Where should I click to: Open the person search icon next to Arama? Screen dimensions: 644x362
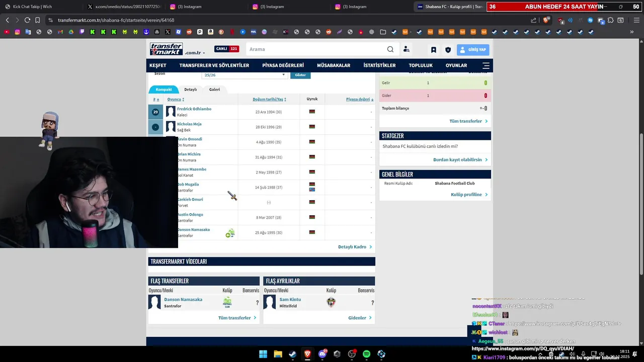(406, 49)
